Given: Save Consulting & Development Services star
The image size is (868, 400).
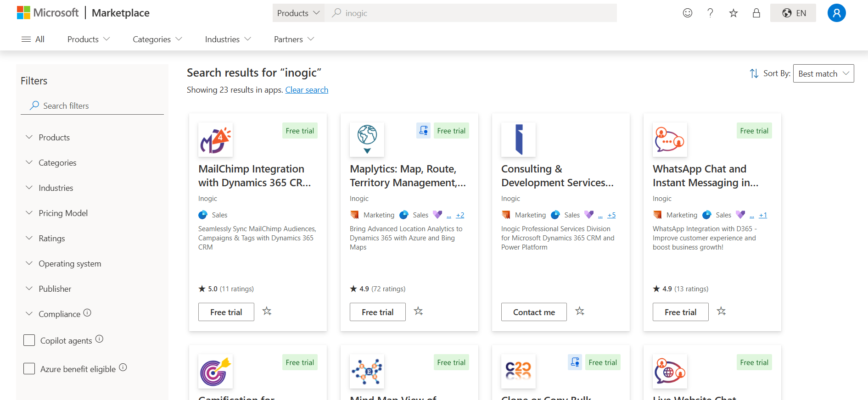Looking at the screenshot, I should (x=580, y=311).
